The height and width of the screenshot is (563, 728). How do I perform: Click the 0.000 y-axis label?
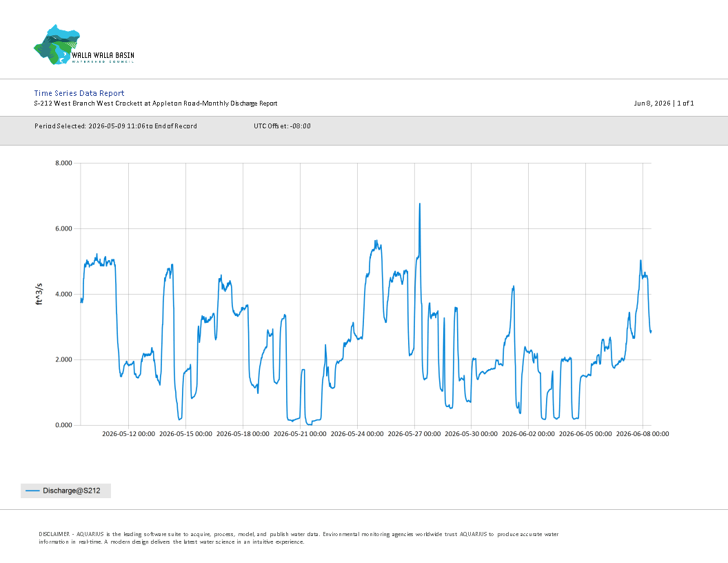63,425
